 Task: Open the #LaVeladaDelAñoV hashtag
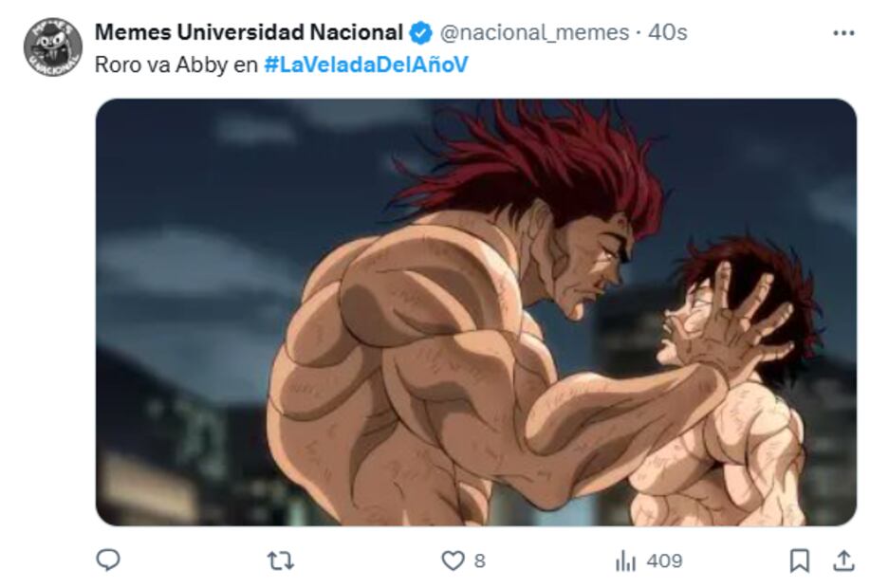click(x=366, y=64)
